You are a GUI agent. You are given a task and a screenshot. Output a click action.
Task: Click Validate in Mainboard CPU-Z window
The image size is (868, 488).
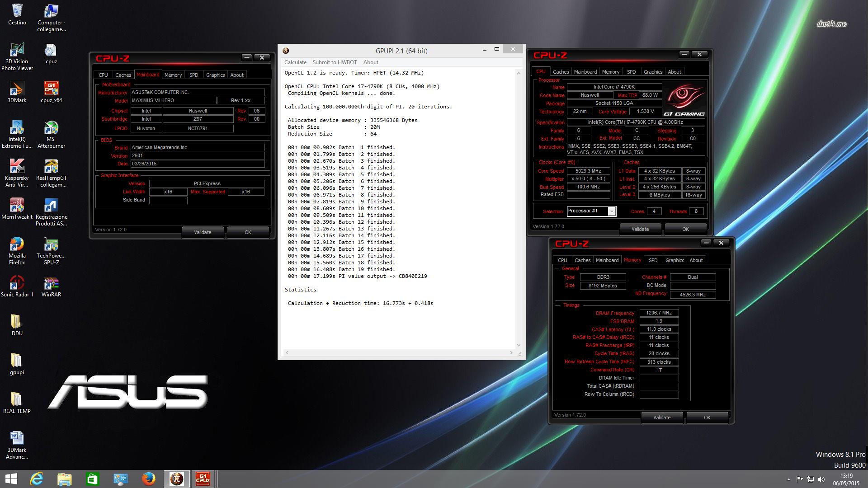click(x=203, y=232)
